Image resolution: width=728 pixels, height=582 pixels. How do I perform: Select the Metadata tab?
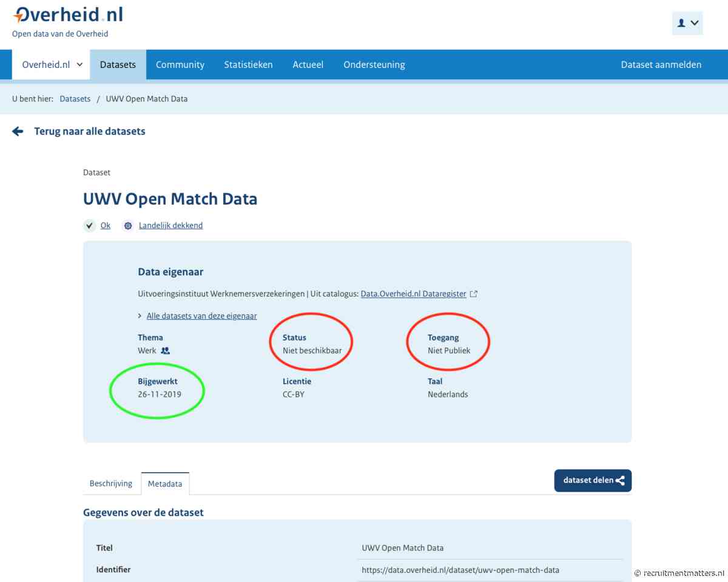pyautogui.click(x=165, y=484)
